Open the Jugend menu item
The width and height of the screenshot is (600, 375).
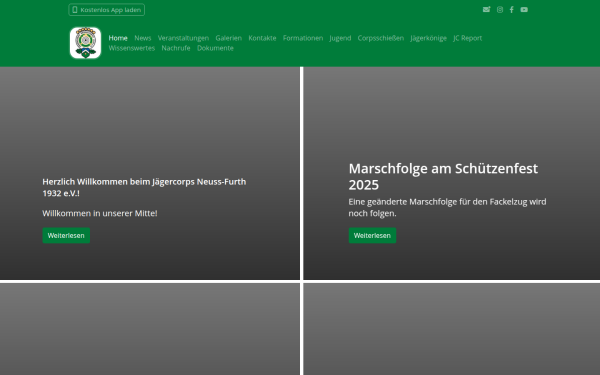(340, 38)
